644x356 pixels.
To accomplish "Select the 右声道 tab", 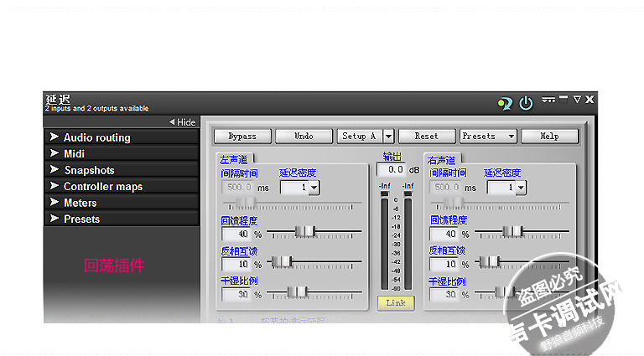I will pyautogui.click(x=443, y=159).
